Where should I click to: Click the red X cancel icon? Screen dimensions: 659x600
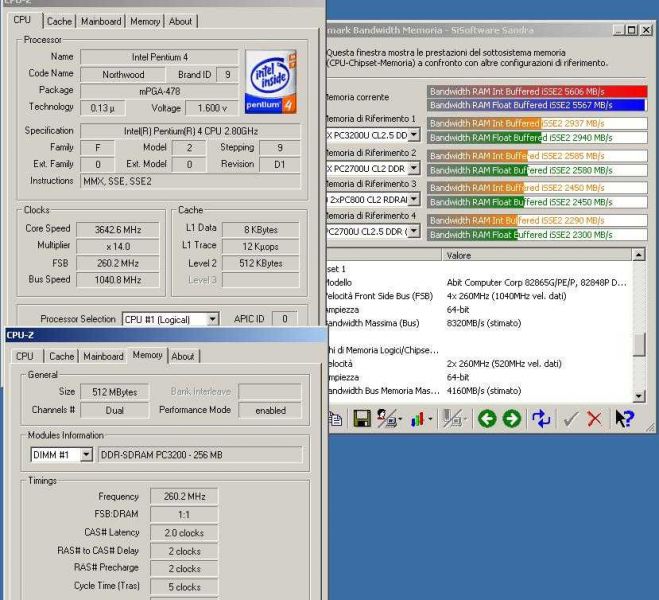point(594,419)
